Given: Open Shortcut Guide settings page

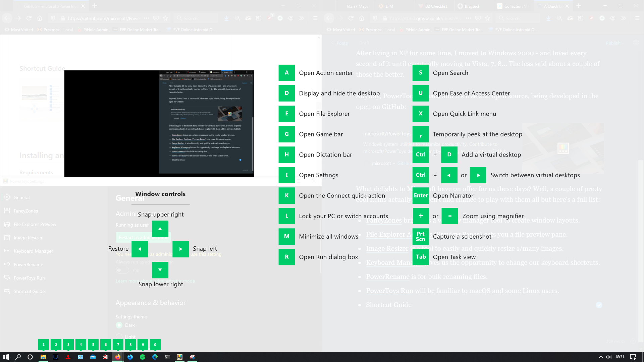Looking at the screenshot, I should (29, 291).
